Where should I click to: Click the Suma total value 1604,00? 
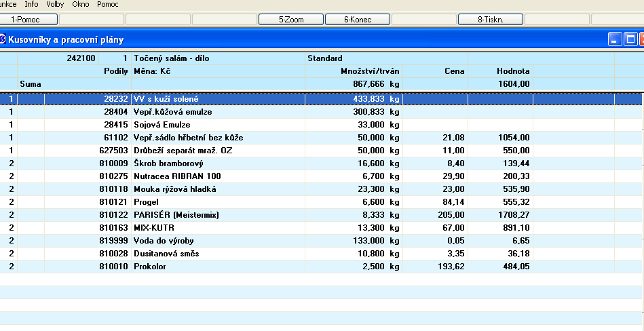[x=514, y=84]
